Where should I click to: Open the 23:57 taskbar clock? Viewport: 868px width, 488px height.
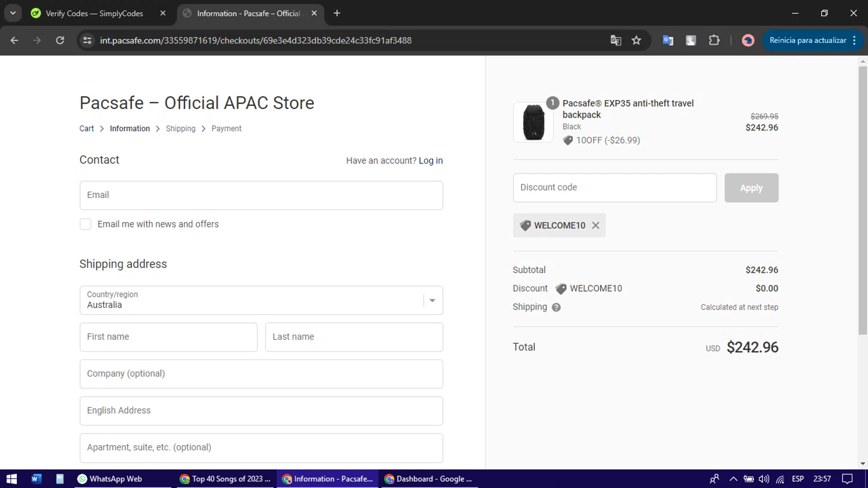coord(822,479)
